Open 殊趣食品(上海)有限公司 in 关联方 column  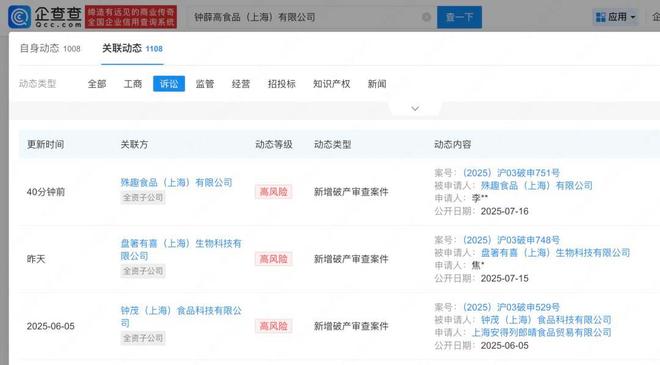point(176,183)
